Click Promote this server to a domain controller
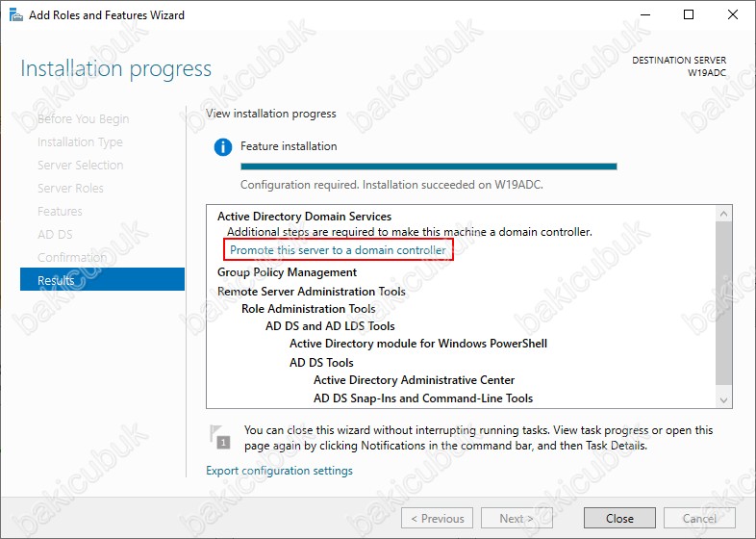The height and width of the screenshot is (539, 756). (338, 250)
